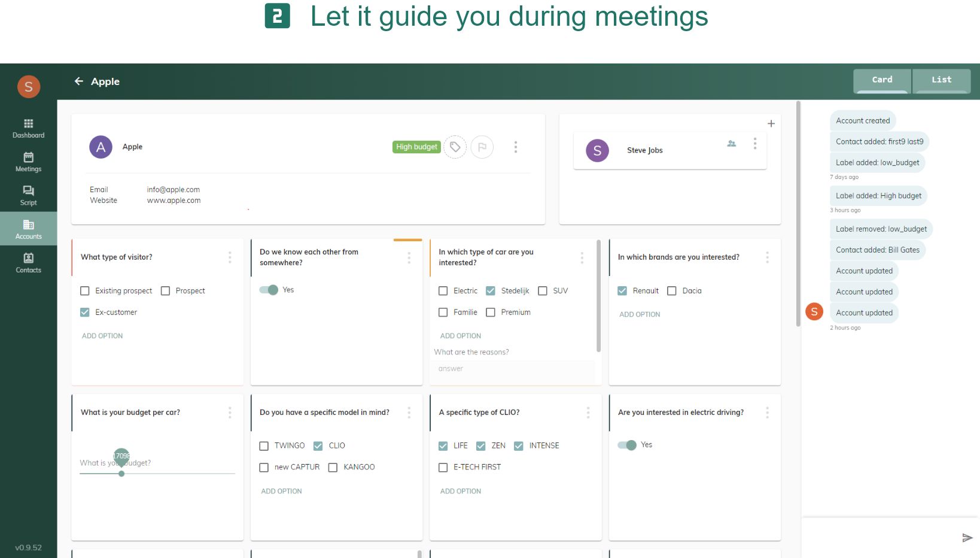Viewport: 980px width, 558px height.
Task: Click ADD OPTION under brands question
Action: (640, 314)
